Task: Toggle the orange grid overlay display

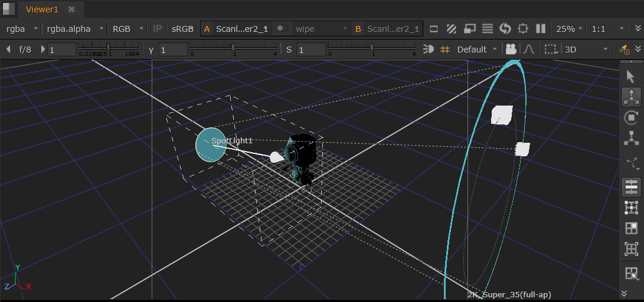Action: (x=445, y=50)
